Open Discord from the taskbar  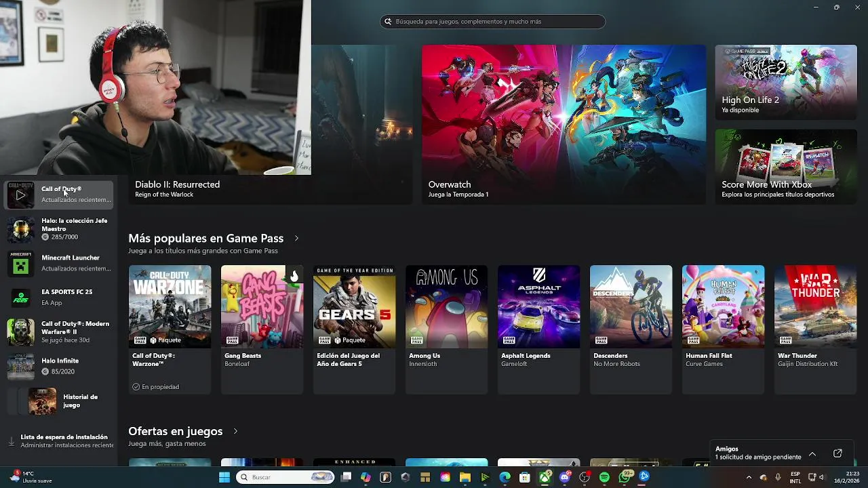(x=565, y=477)
